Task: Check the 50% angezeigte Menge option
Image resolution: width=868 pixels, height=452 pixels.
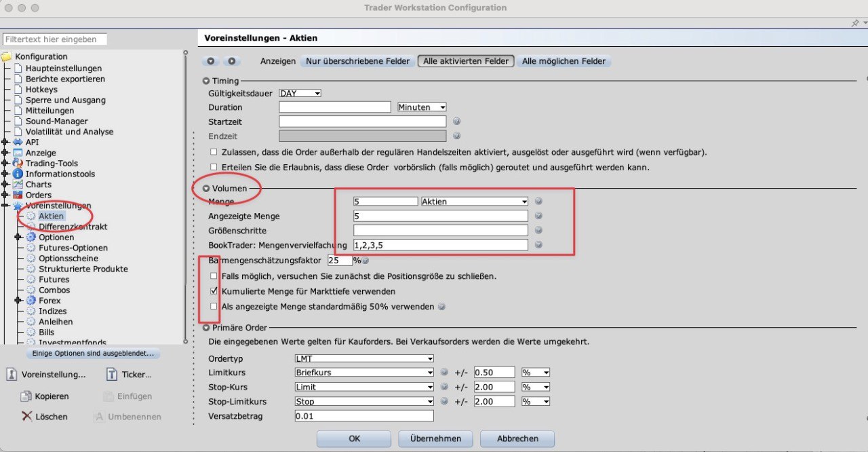Action: (214, 307)
